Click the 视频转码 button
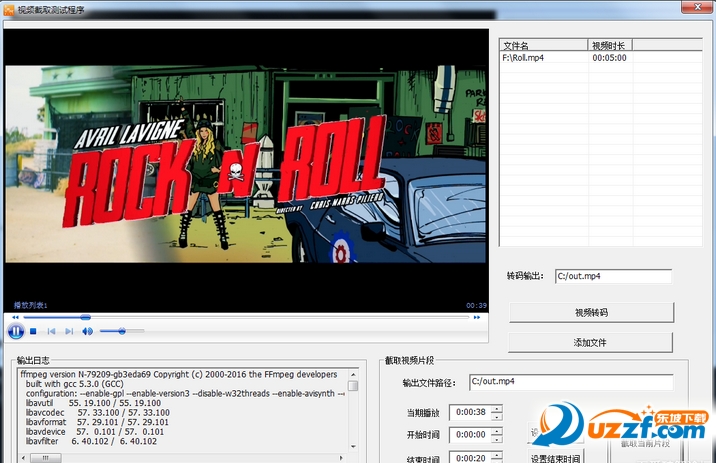716x463 pixels. tap(591, 313)
